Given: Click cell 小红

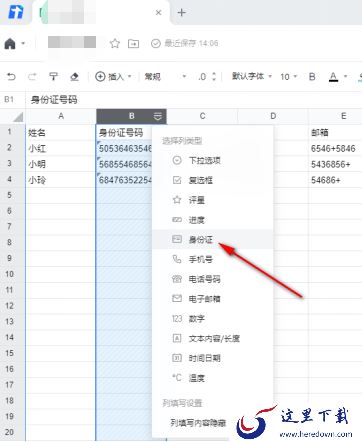Looking at the screenshot, I should pyautogui.click(x=61, y=148).
